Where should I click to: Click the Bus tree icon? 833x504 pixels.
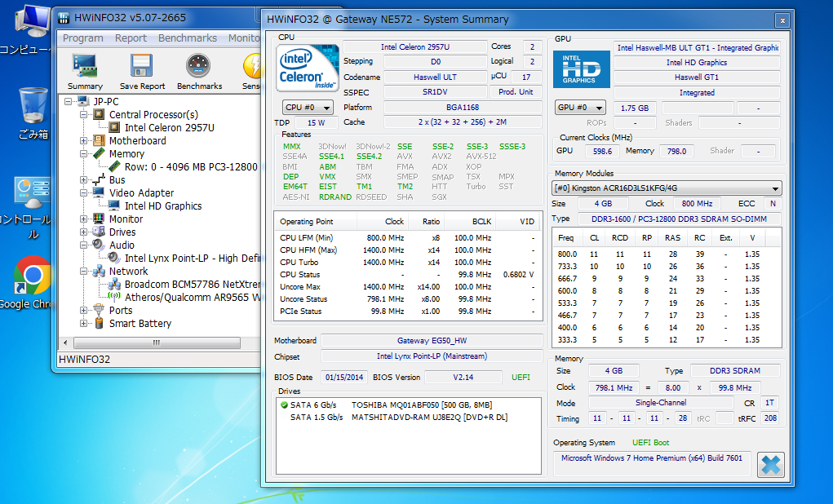pos(99,180)
